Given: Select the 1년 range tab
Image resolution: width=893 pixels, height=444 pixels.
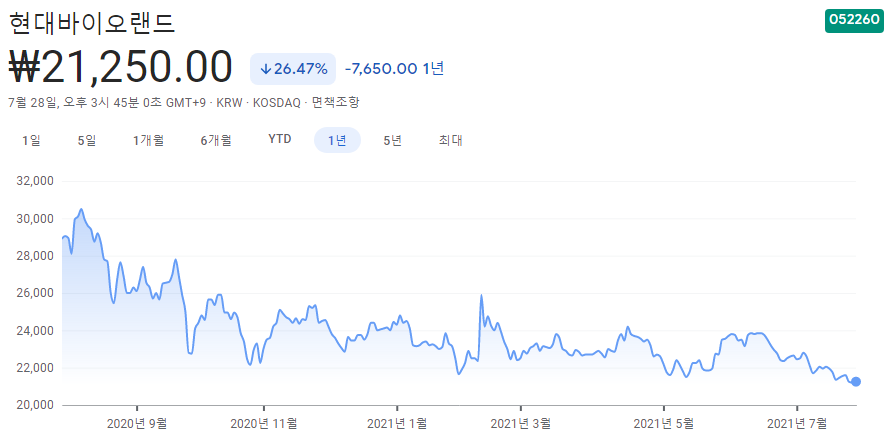Looking at the screenshot, I should coord(337,140).
